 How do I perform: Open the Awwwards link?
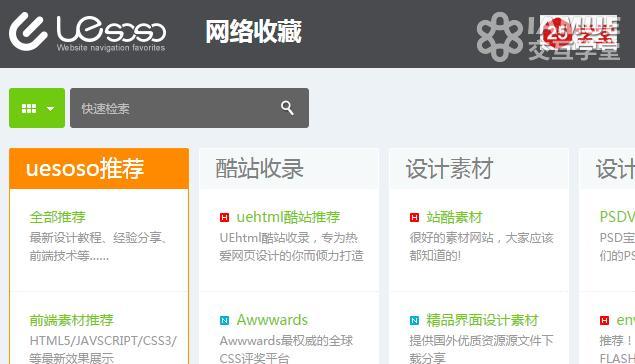tap(272, 320)
